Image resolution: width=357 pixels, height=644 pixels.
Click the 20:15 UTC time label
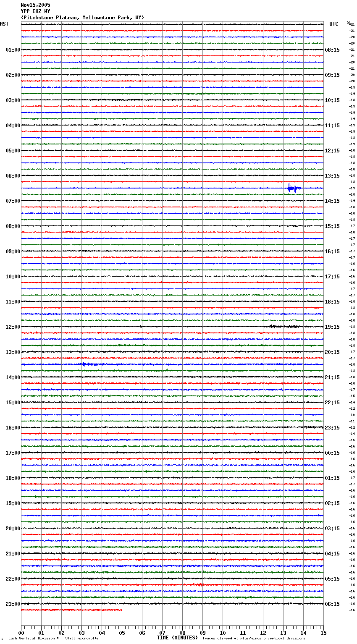click(332, 352)
